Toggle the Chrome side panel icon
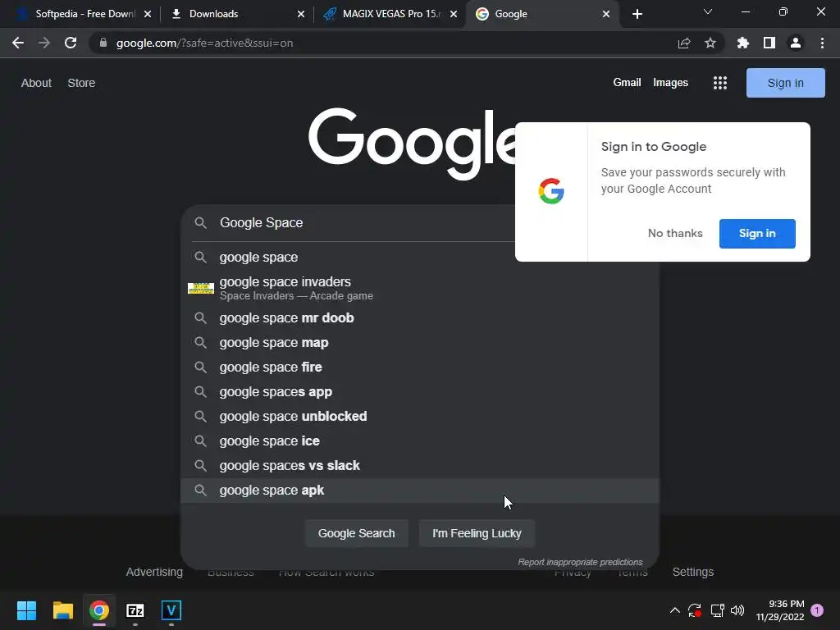Image resolution: width=840 pixels, height=630 pixels. [769, 43]
